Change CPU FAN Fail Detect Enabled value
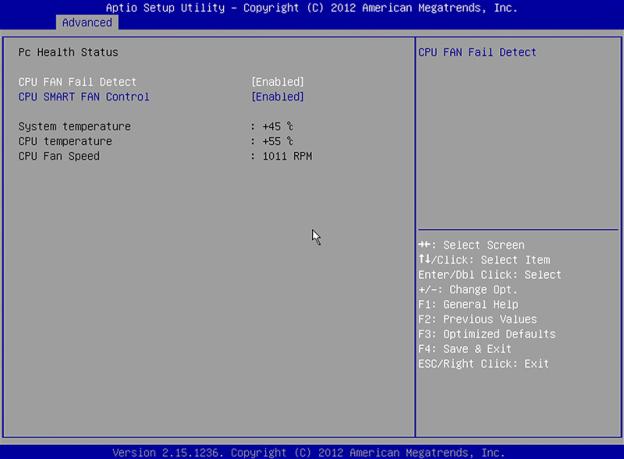This screenshot has width=624, height=459. (x=277, y=82)
